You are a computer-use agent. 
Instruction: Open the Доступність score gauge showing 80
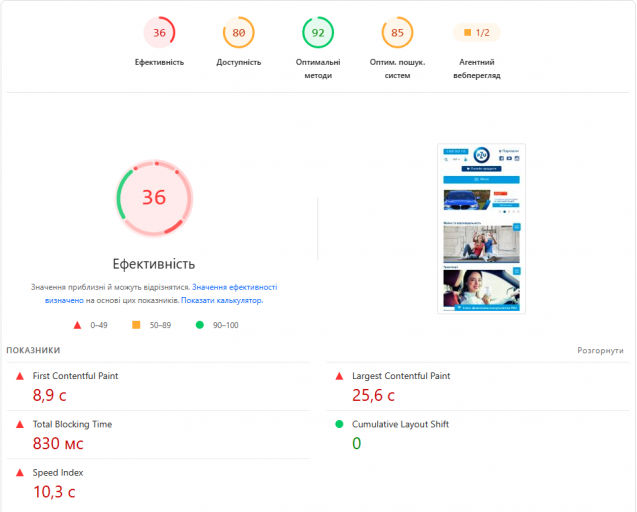coord(238,33)
